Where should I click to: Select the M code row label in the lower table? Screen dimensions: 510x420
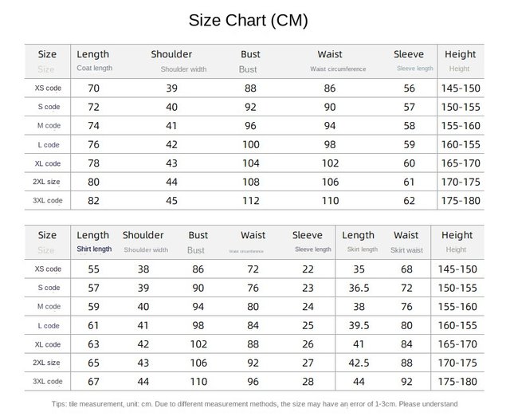49,307
